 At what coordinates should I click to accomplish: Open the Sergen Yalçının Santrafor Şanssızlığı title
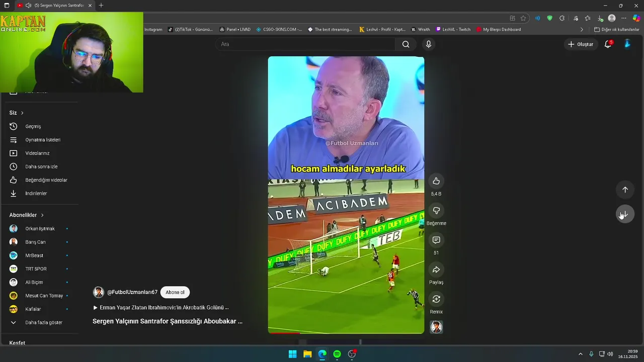168,321
